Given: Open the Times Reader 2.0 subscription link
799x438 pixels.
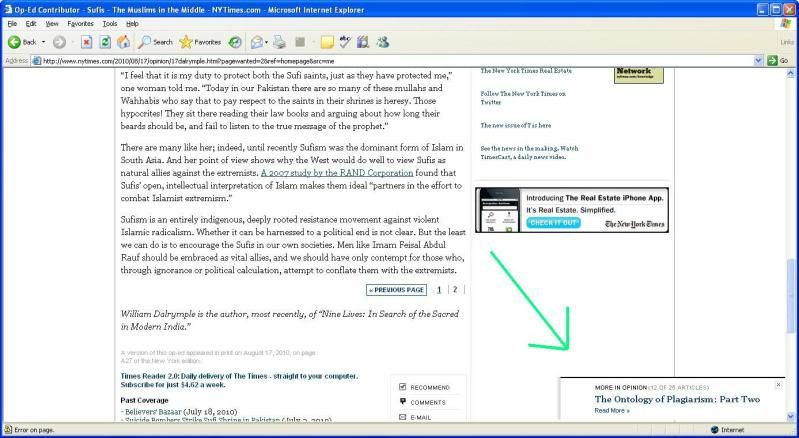Looking at the screenshot, I should click(239, 380).
